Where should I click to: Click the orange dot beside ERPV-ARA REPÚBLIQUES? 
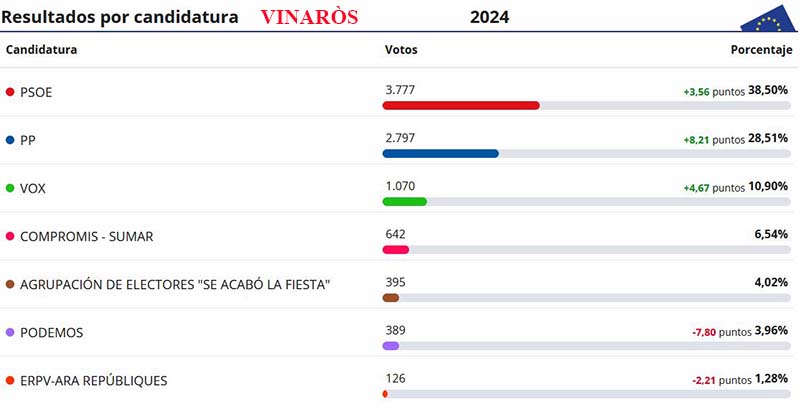click(x=10, y=380)
